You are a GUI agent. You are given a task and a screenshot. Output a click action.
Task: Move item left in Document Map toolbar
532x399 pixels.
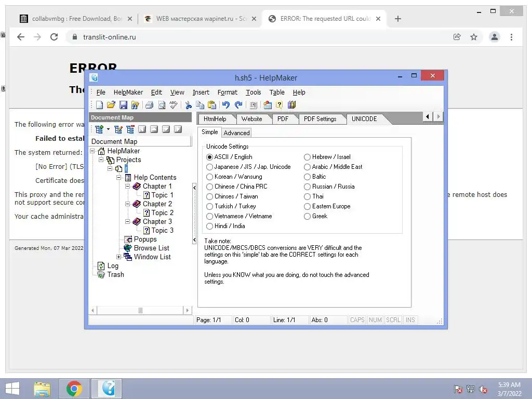[x=142, y=129]
